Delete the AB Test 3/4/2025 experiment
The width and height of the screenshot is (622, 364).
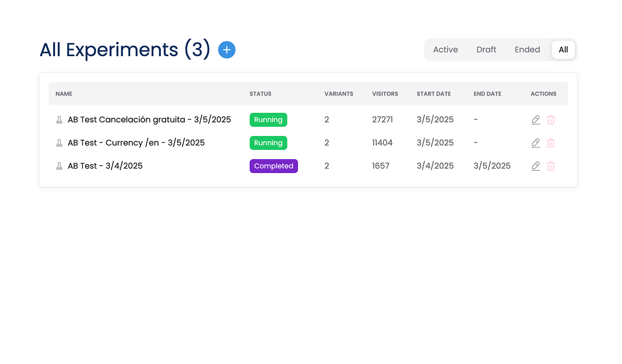point(551,166)
